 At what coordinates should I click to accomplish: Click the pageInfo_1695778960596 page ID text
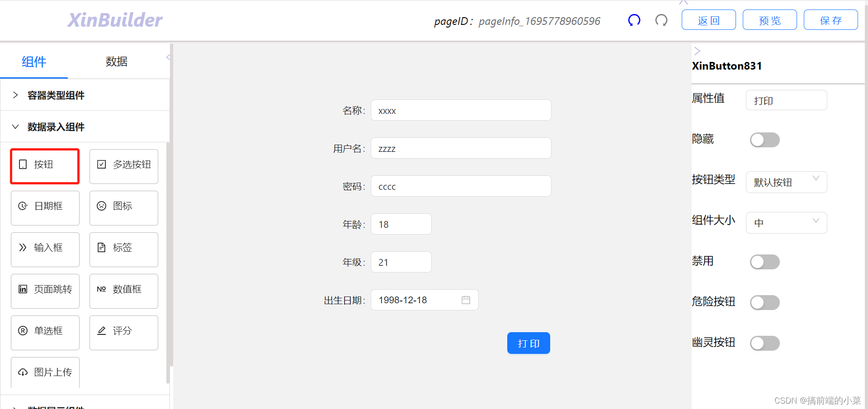[539, 21]
